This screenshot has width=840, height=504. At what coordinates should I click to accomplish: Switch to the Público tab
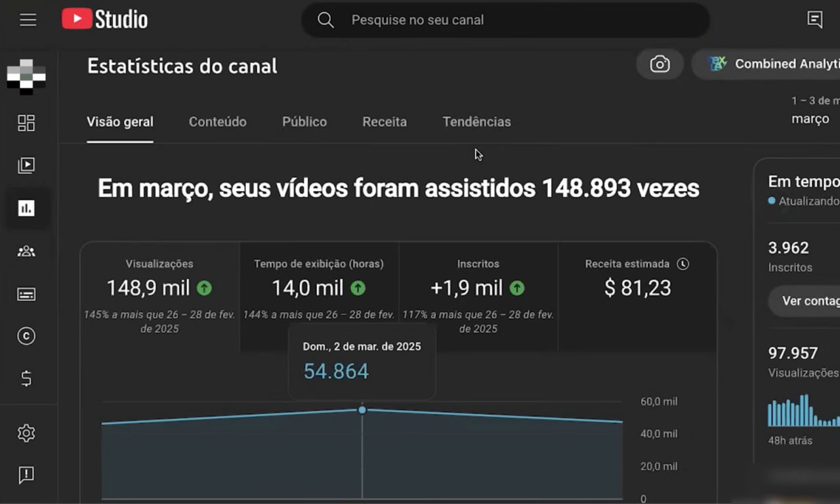click(304, 122)
